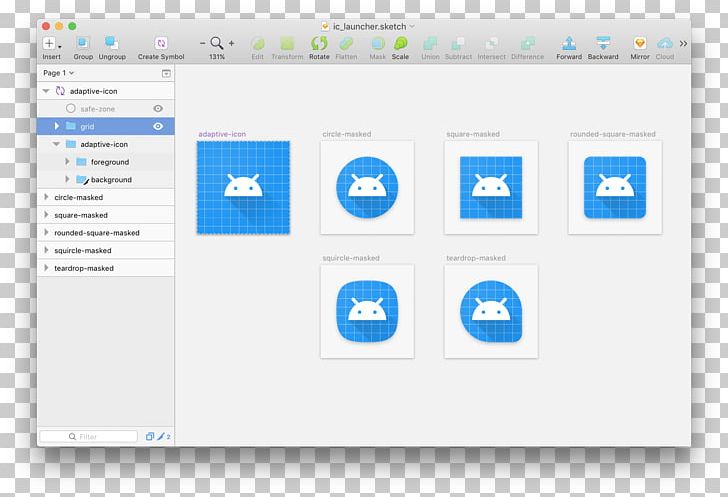The image size is (728, 497).
Task: Select the square-masked artboard preview
Action: pos(491,187)
